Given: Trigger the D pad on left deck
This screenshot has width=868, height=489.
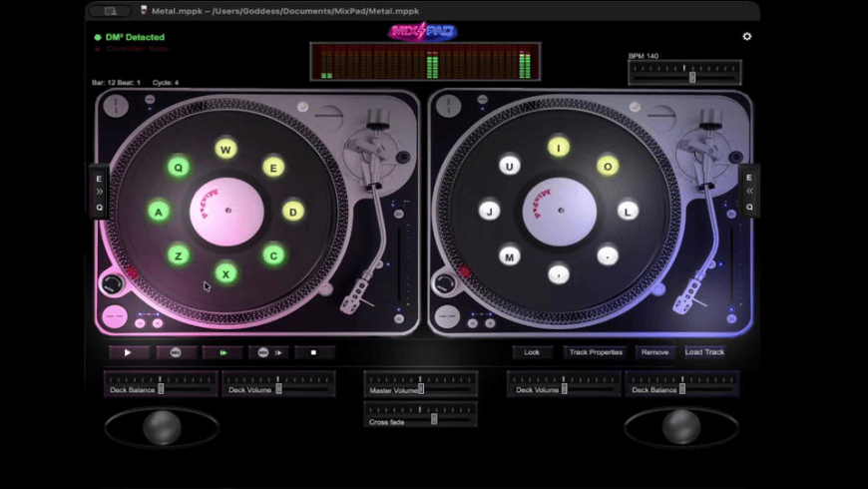Looking at the screenshot, I should pos(293,212).
